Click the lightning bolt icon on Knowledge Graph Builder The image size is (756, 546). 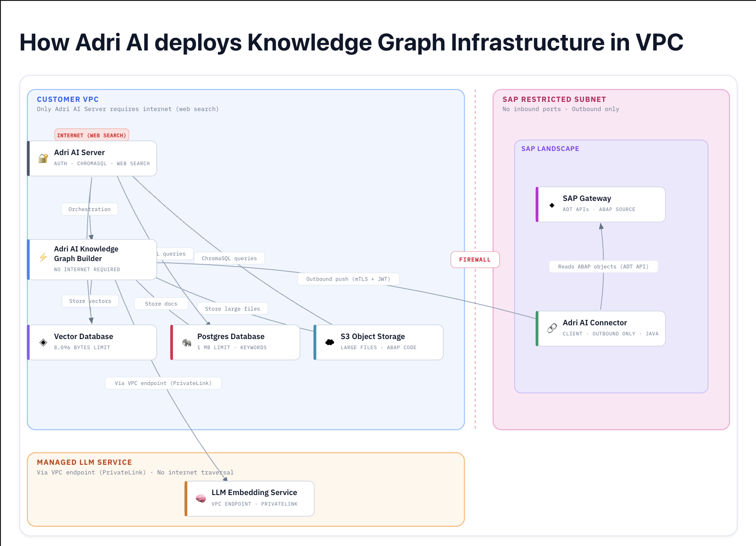(43, 257)
